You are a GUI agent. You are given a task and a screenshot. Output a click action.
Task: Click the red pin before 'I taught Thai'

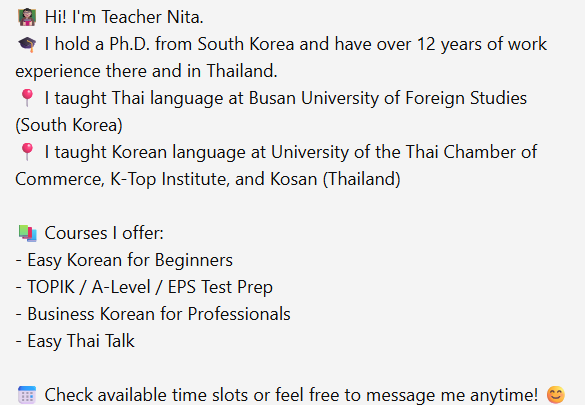(x=27, y=98)
